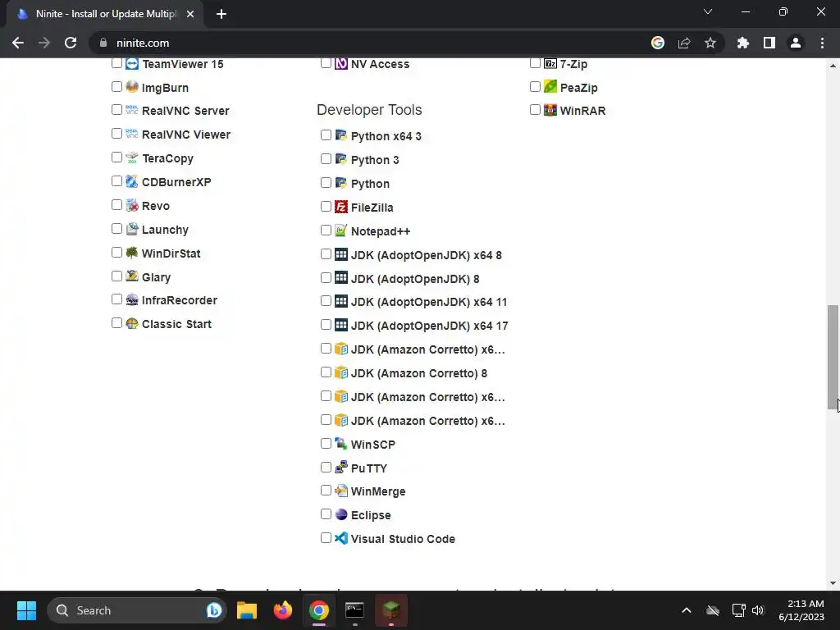Click the Classic Start icon
The image size is (840, 630).
[x=132, y=323]
